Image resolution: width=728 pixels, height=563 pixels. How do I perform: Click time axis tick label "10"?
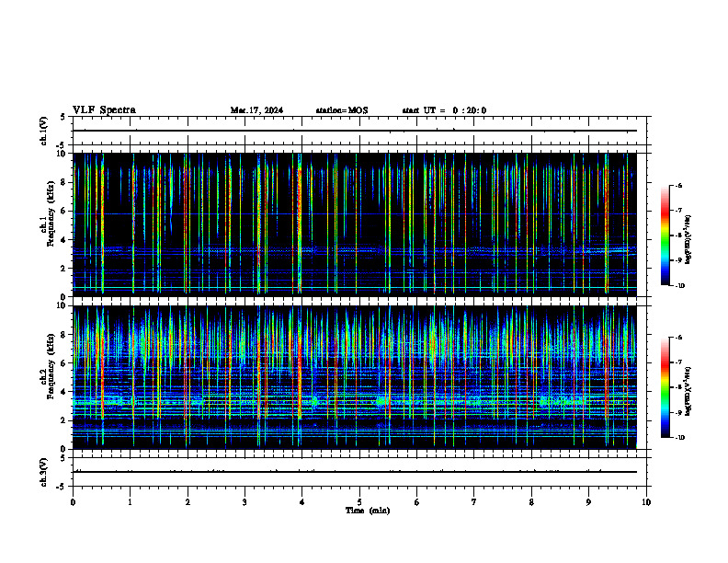[x=646, y=502]
